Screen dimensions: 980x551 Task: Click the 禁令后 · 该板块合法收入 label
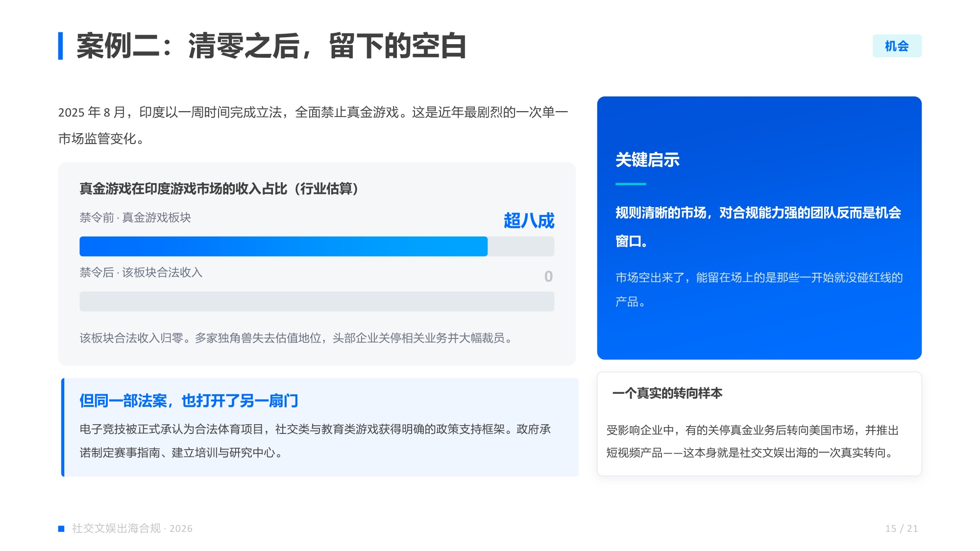pos(141,272)
